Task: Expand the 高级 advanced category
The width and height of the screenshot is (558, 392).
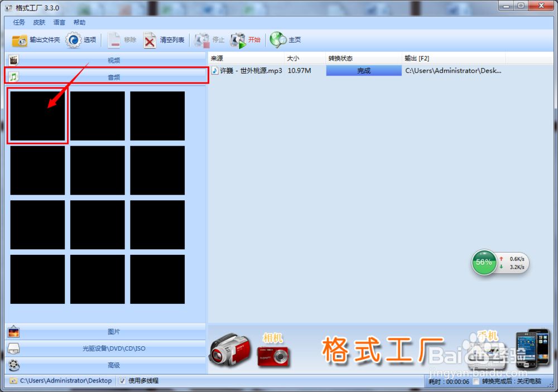Action: [105, 365]
